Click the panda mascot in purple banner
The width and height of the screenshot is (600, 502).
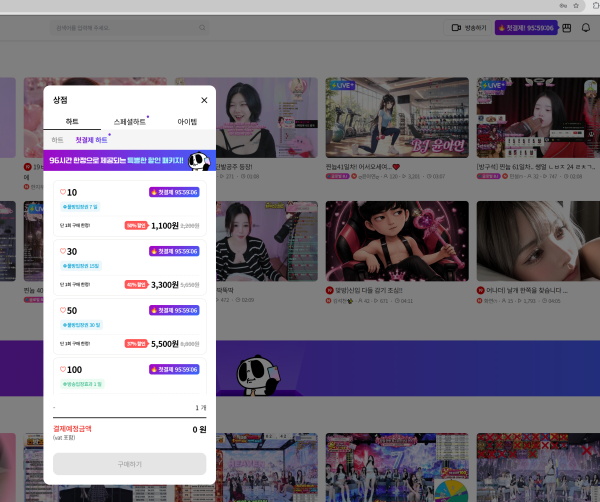click(x=258, y=375)
